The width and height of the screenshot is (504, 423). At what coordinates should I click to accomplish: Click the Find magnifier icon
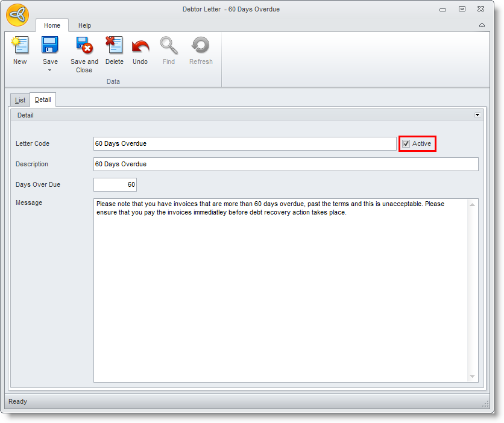169,46
